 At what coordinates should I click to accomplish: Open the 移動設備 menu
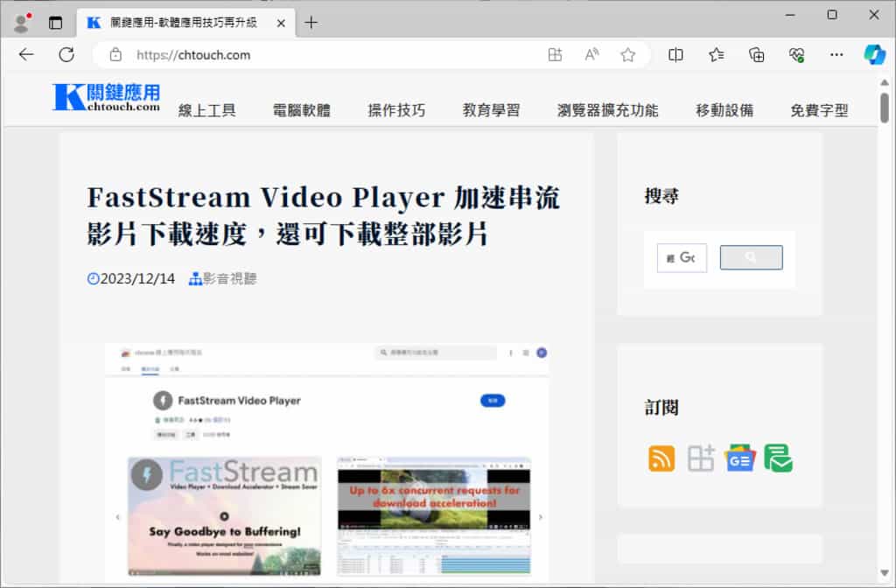724,109
